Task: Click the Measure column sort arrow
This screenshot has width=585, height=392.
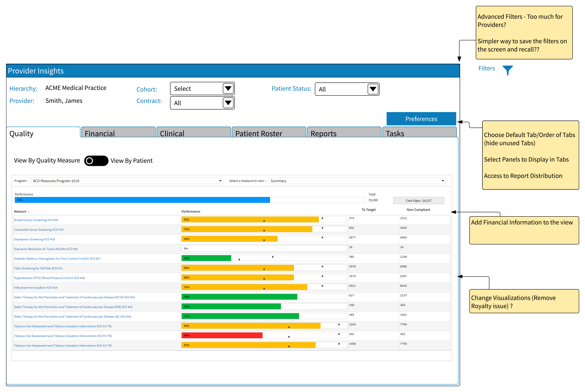Action: point(29,212)
